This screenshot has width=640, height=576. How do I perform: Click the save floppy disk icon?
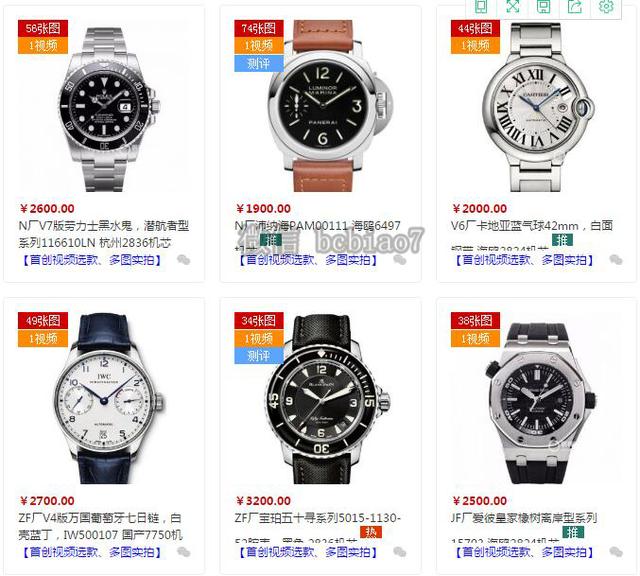(543, 6)
